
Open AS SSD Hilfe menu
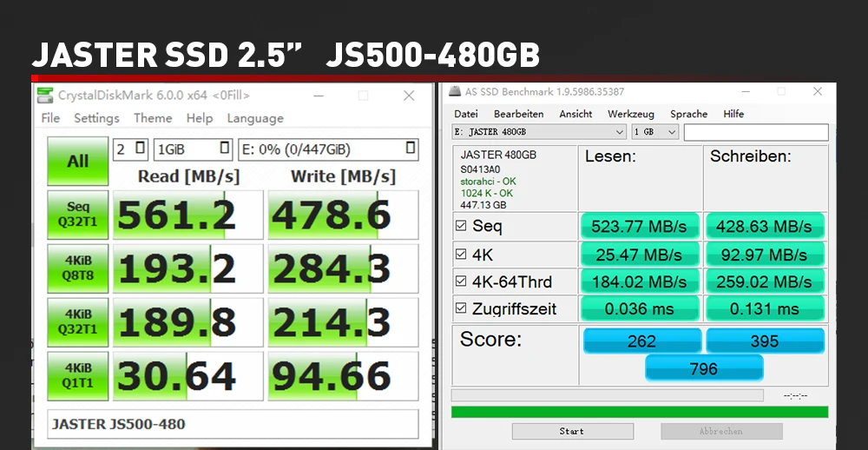(x=733, y=114)
